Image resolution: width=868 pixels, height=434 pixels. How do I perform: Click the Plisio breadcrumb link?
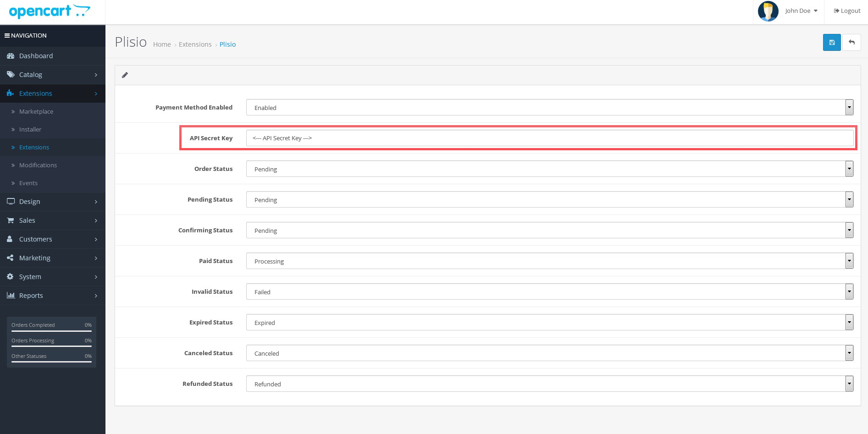227,44
